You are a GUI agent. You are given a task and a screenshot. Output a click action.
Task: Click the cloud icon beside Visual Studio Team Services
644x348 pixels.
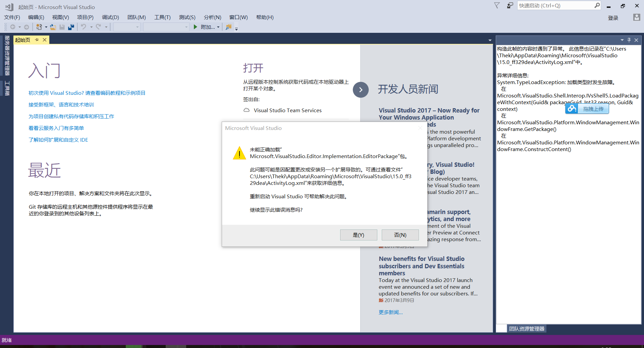[247, 110]
